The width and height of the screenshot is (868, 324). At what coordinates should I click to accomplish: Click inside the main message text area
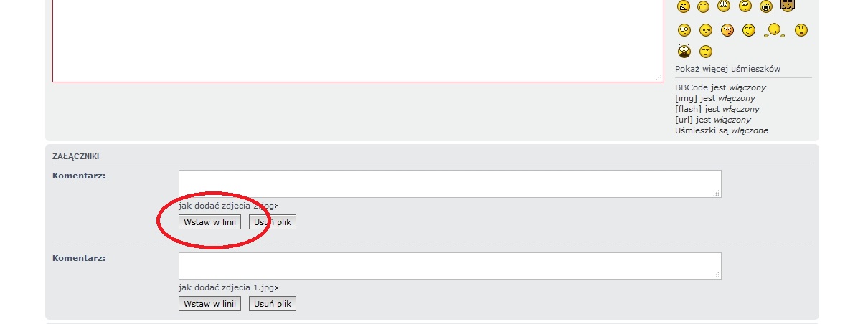[x=357, y=39]
